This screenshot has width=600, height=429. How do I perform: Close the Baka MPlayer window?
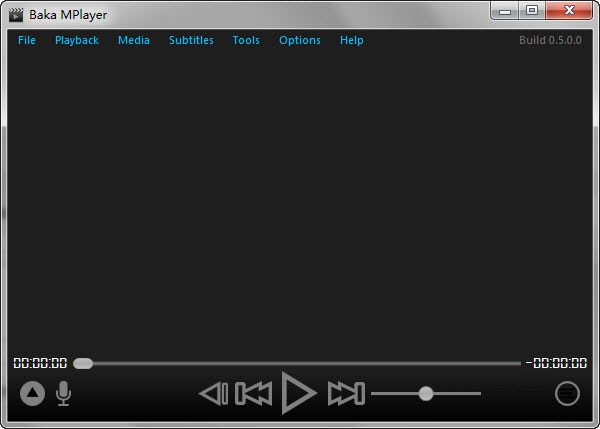569,10
